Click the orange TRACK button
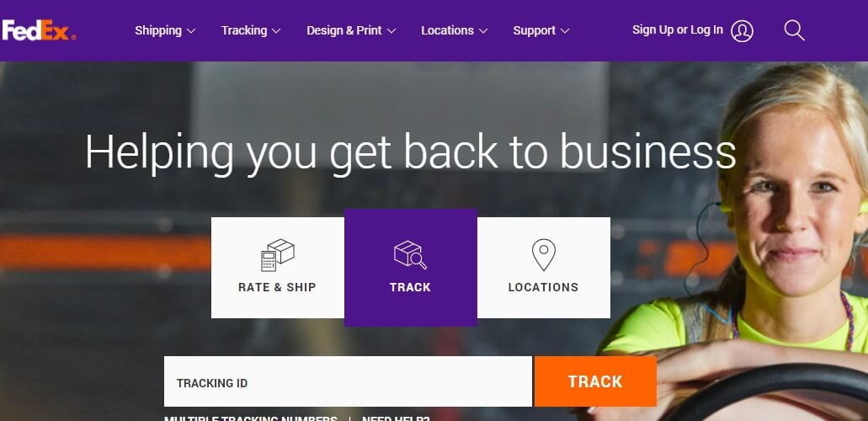This screenshot has height=421, width=868. click(595, 381)
